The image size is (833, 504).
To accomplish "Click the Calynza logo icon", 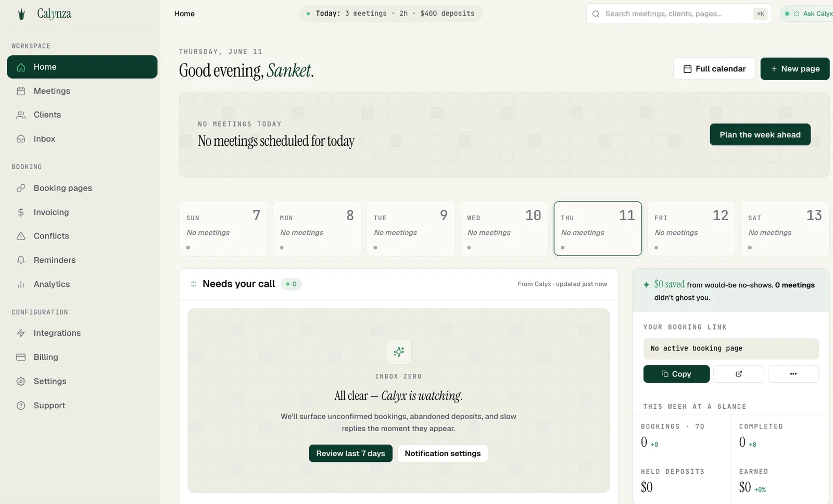I will pyautogui.click(x=21, y=14).
